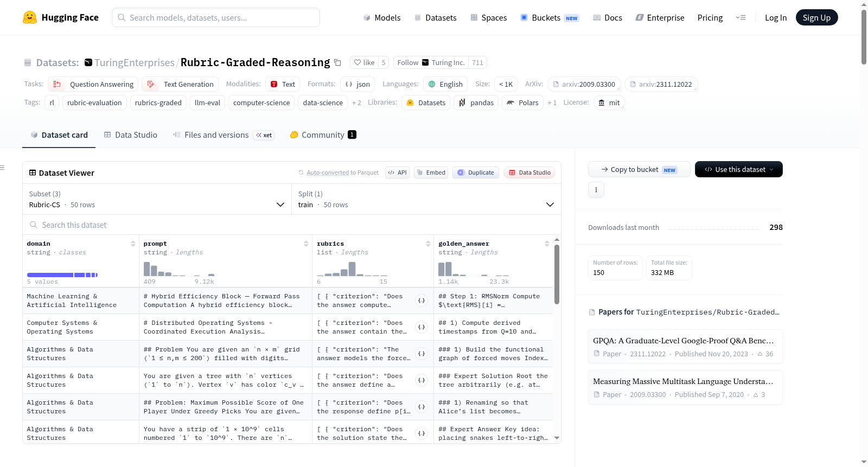The image size is (868, 467).
Task: Open the GPQA paper card
Action: [685, 347]
